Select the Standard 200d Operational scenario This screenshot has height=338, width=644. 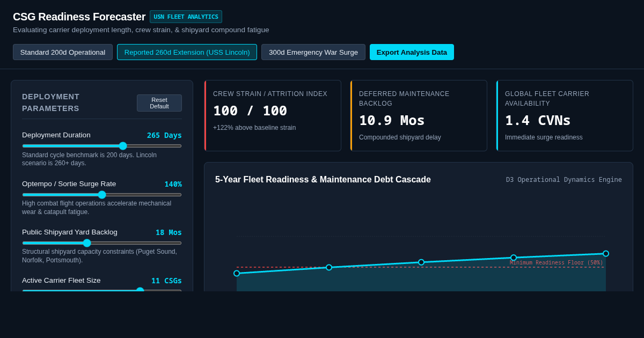pos(63,52)
